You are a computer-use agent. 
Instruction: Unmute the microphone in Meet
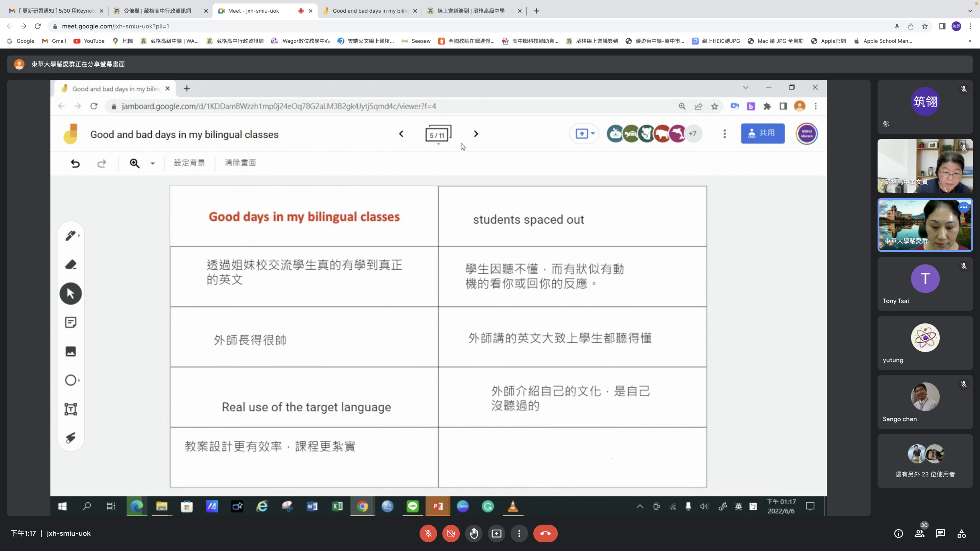coord(428,533)
